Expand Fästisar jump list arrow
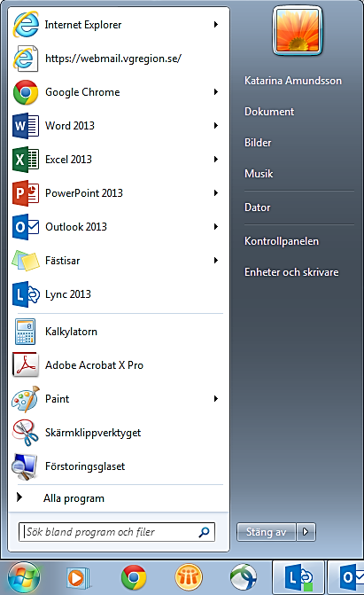The image size is (364, 595). [x=216, y=261]
